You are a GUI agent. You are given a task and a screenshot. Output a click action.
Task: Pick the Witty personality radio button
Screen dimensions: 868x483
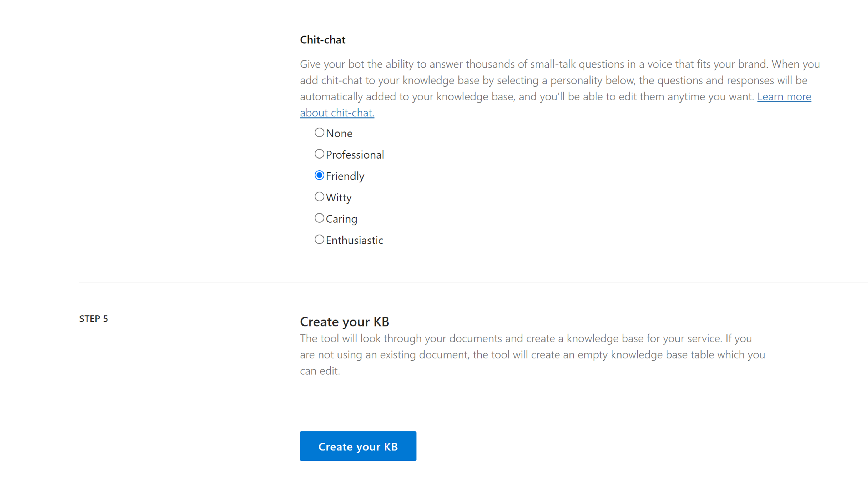click(x=319, y=197)
